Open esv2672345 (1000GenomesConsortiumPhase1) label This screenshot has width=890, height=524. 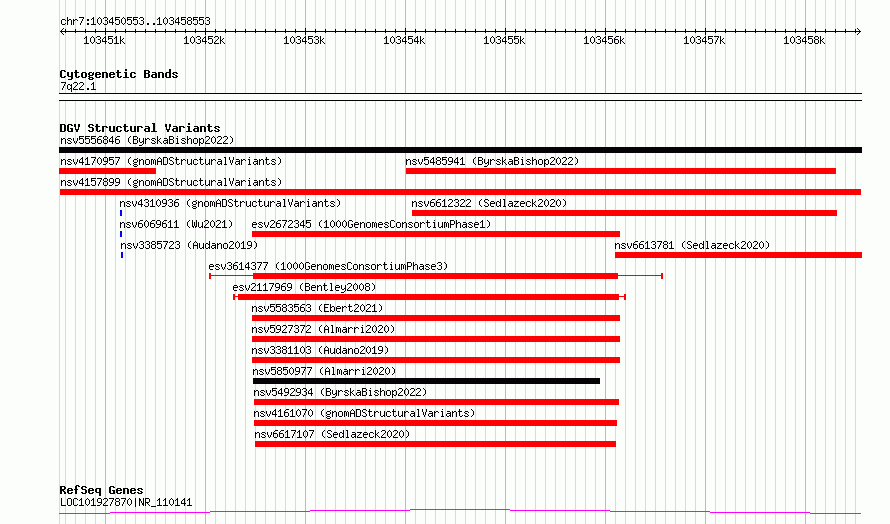pyautogui.click(x=371, y=224)
